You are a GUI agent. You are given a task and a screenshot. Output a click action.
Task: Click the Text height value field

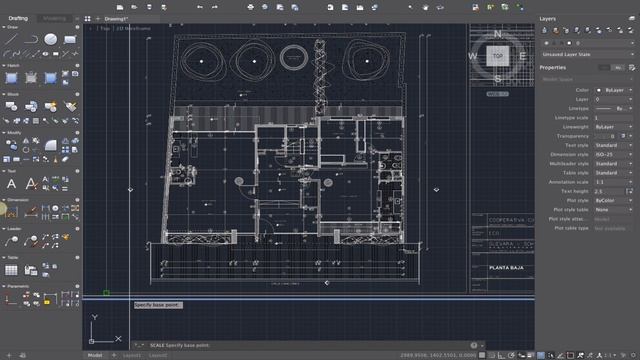point(609,191)
